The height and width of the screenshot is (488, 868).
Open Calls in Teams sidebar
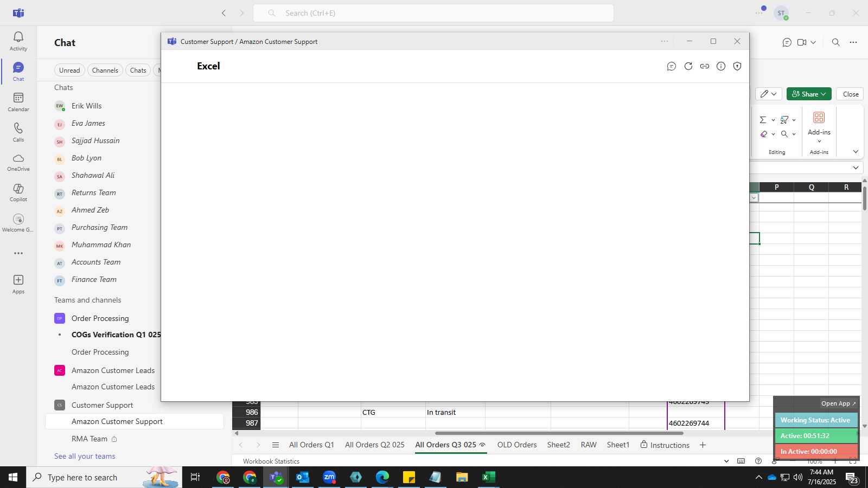(x=18, y=132)
